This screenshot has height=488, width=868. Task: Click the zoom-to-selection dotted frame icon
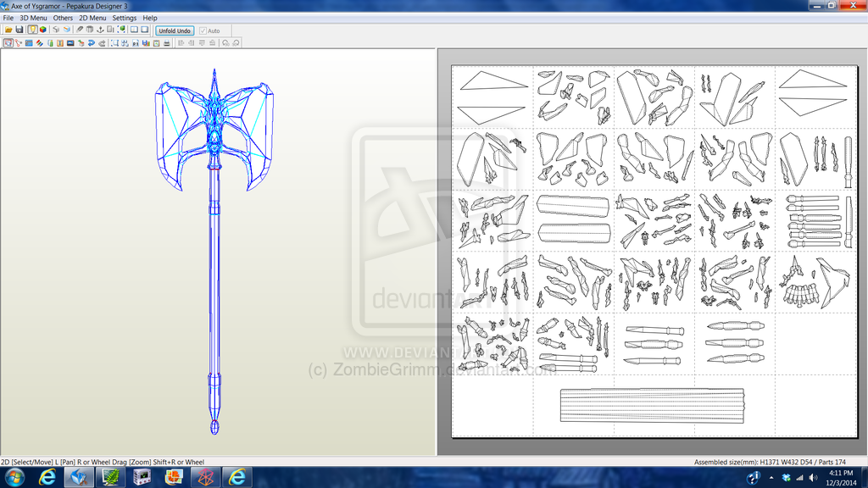click(114, 42)
